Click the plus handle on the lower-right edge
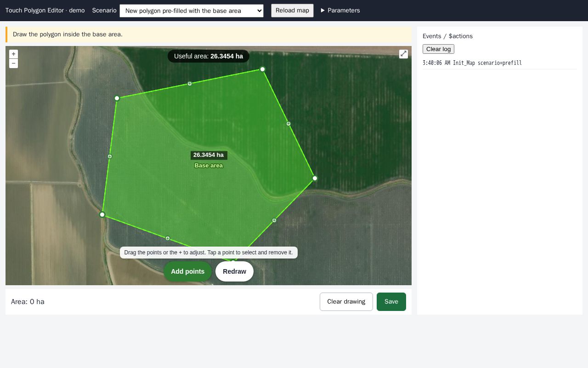 274,220
